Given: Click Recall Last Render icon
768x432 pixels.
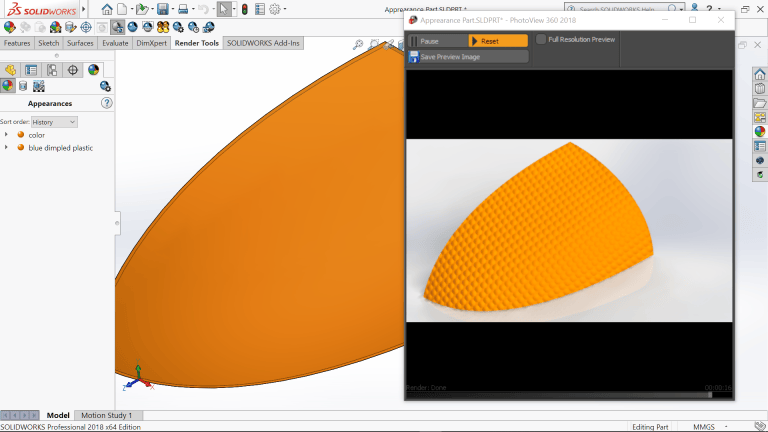Looking at the screenshot, I should [x=209, y=27].
